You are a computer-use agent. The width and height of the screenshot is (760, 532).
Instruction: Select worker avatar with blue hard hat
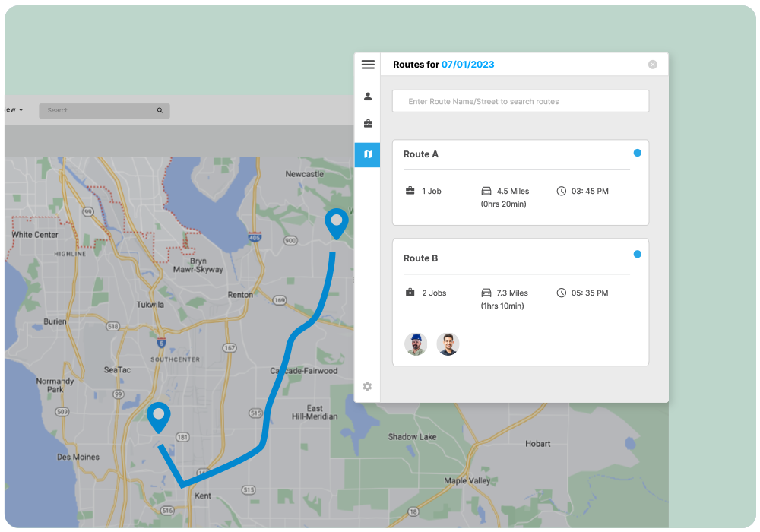[x=416, y=344]
